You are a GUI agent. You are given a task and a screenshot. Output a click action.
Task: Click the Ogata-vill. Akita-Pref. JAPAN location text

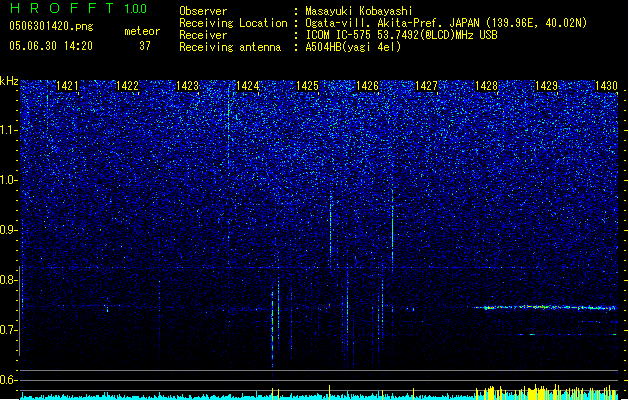click(x=446, y=23)
